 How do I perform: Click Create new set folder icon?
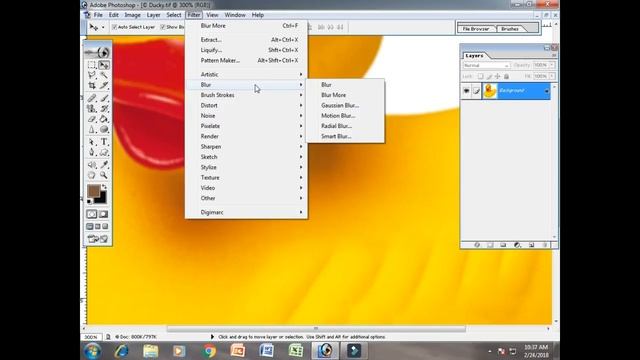[503, 245]
